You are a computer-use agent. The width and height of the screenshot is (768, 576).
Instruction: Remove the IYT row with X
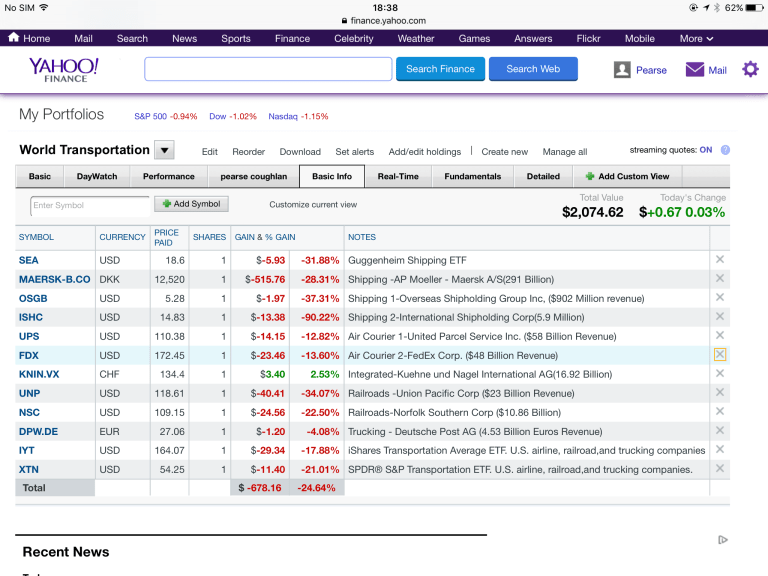tap(720, 449)
